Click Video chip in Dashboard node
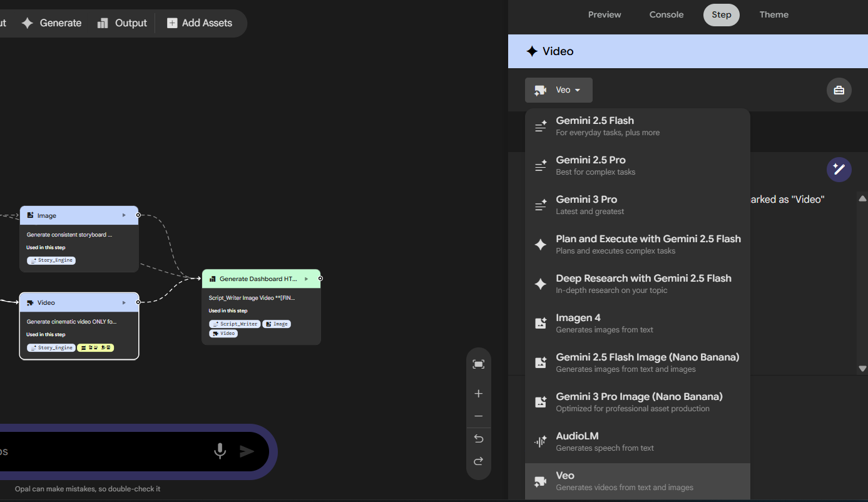 223,334
